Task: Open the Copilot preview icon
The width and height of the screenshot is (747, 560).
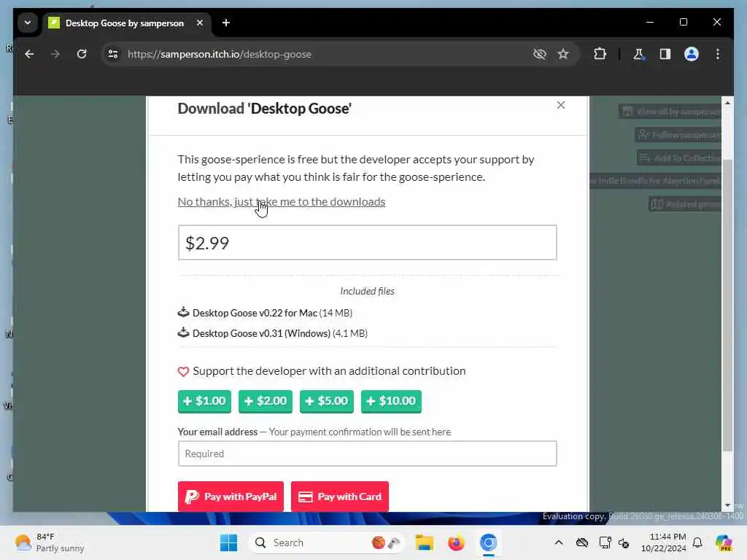Action: (x=724, y=542)
